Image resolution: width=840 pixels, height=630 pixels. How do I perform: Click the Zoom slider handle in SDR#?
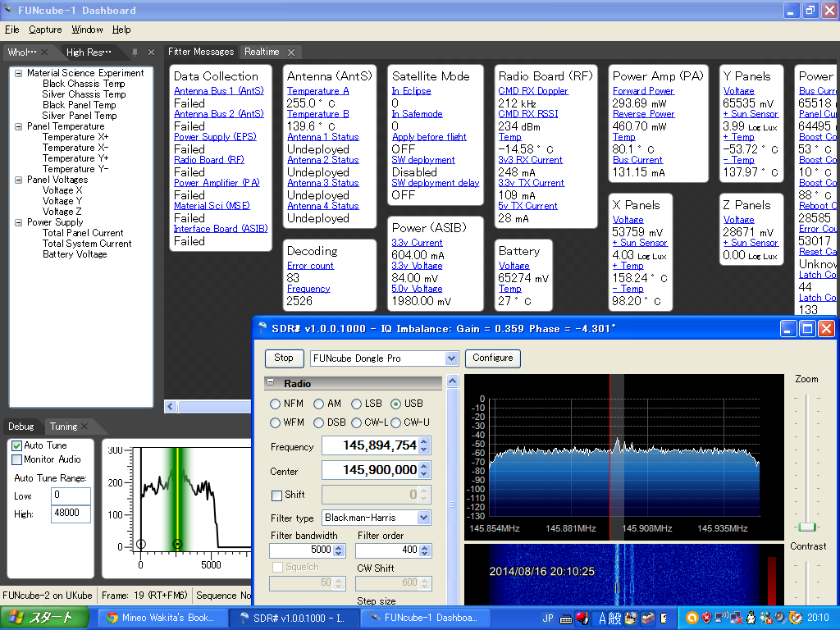pos(807,527)
